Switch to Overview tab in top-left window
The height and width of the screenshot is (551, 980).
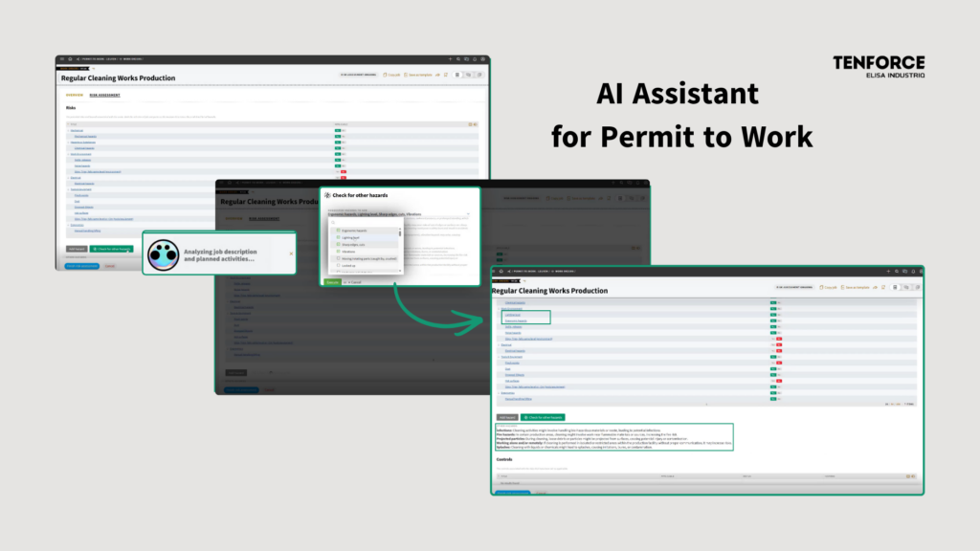pos(75,95)
